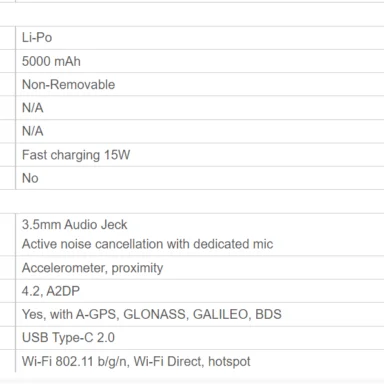Click the dedicated mic text

[233, 244]
